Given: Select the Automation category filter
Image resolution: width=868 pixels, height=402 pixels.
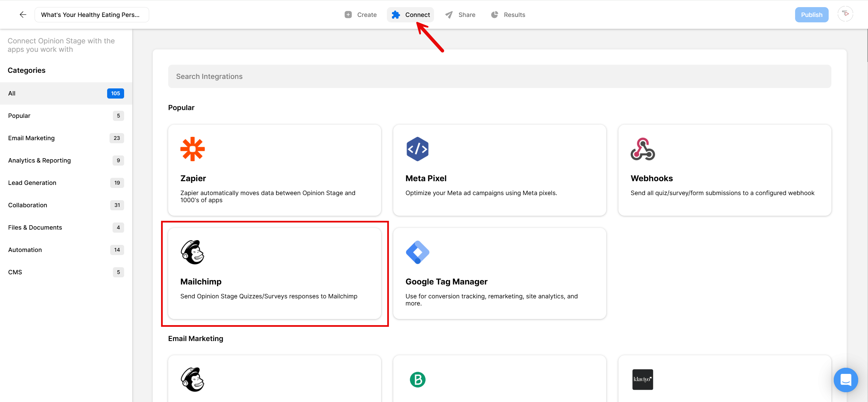Looking at the screenshot, I should (25, 250).
